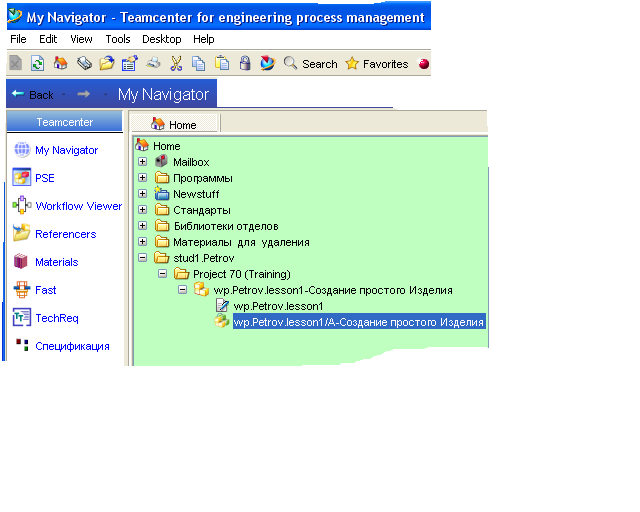
Task: Open Workflow Viewer from sidebar
Action: [x=79, y=206]
